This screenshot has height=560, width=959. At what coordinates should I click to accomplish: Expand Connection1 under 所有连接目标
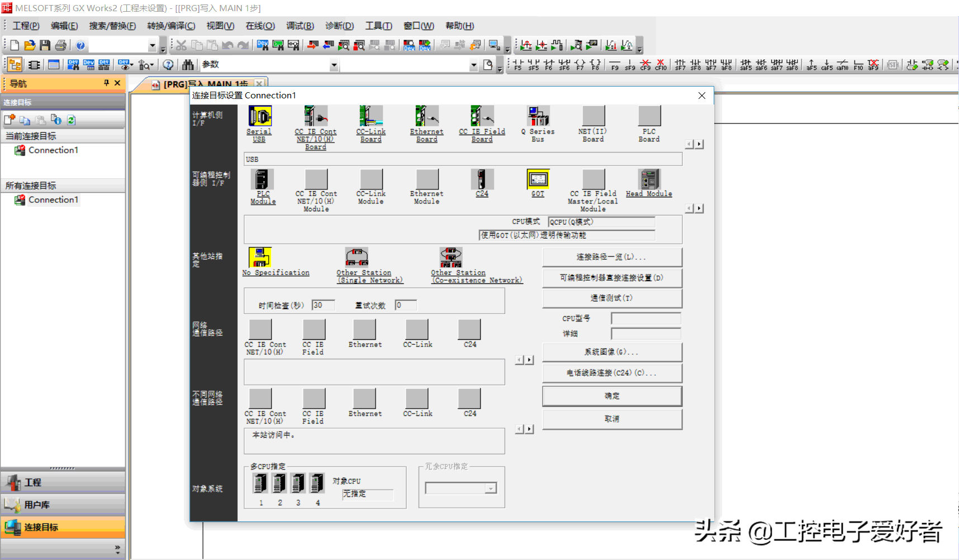coord(53,200)
